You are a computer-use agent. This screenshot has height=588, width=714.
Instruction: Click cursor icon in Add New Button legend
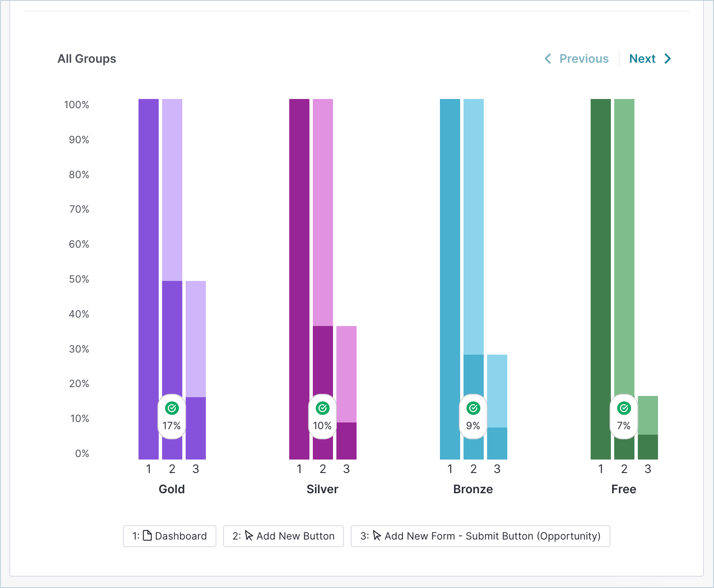point(249,536)
